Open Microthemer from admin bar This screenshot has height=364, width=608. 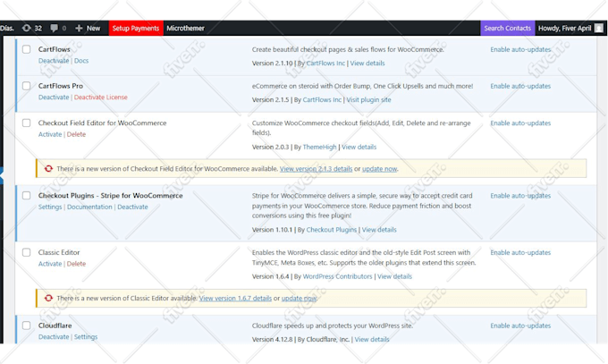(185, 28)
